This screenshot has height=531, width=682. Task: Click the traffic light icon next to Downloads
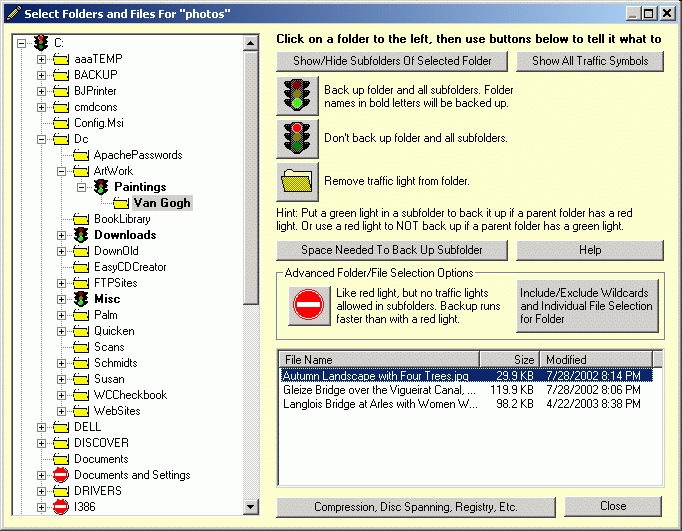pyautogui.click(x=81, y=235)
